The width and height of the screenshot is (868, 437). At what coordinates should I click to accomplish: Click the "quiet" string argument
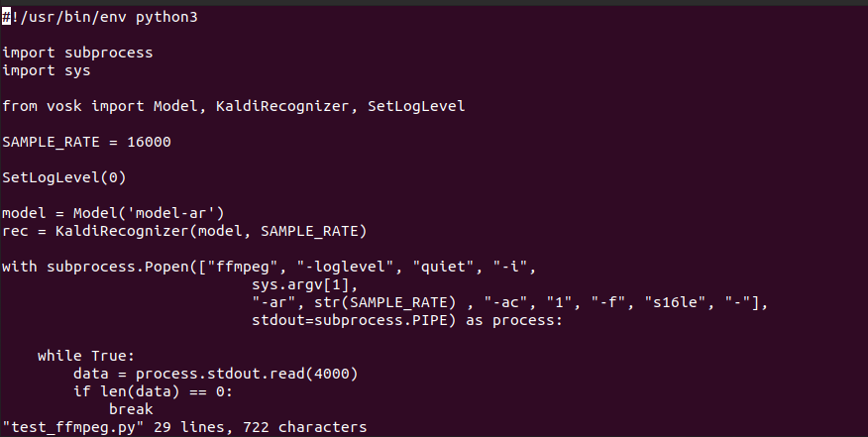(446, 267)
